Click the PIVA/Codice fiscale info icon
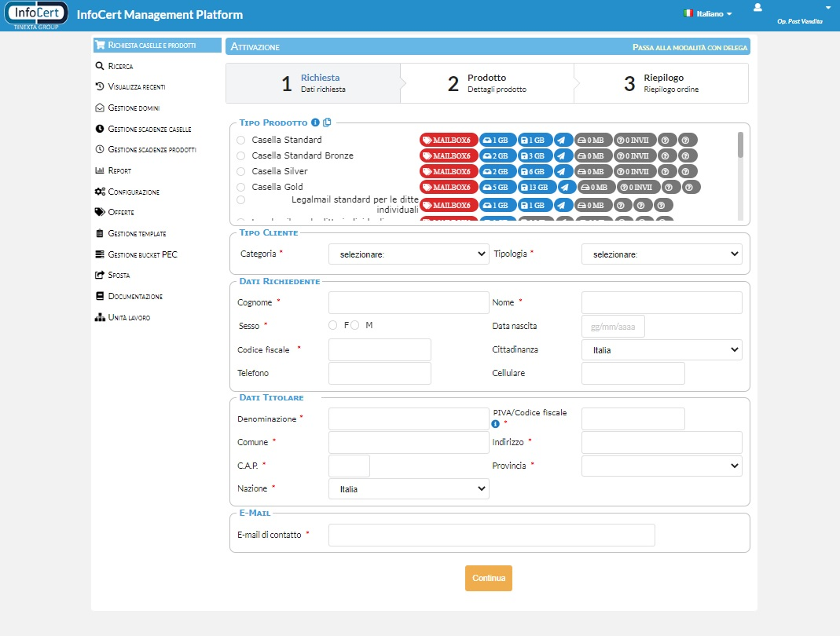 (x=496, y=424)
